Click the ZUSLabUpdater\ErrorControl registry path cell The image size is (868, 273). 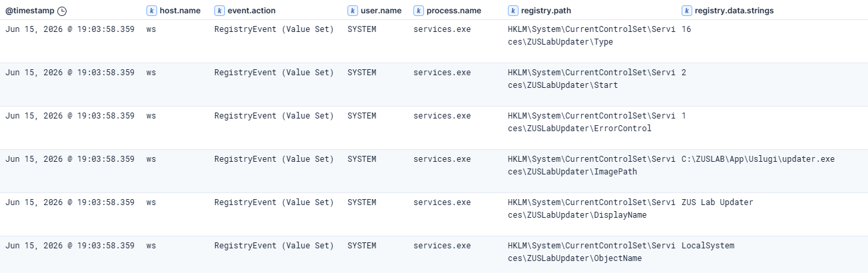tap(591, 123)
